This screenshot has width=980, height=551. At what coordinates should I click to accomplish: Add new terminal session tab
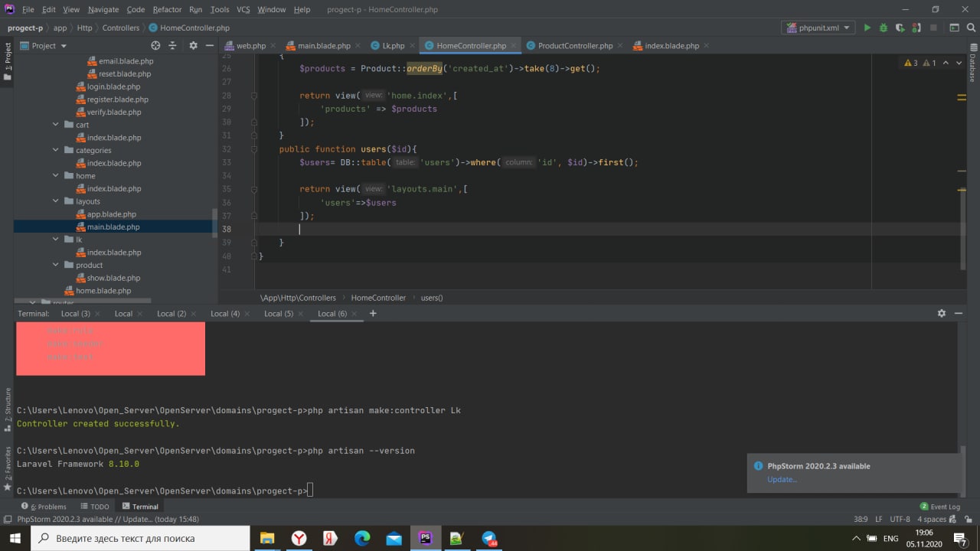373,314
